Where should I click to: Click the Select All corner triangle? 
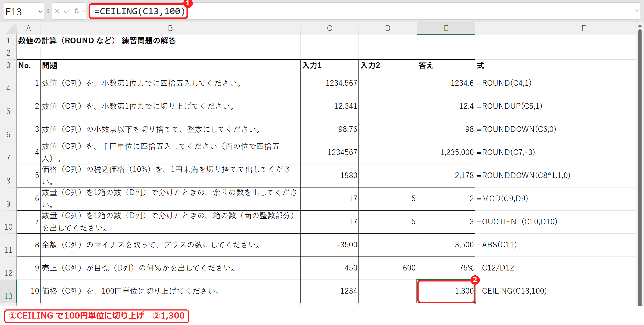11,28
